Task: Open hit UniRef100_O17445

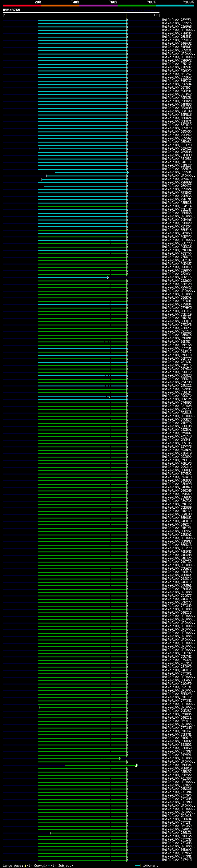Action: (x=177, y=860)
